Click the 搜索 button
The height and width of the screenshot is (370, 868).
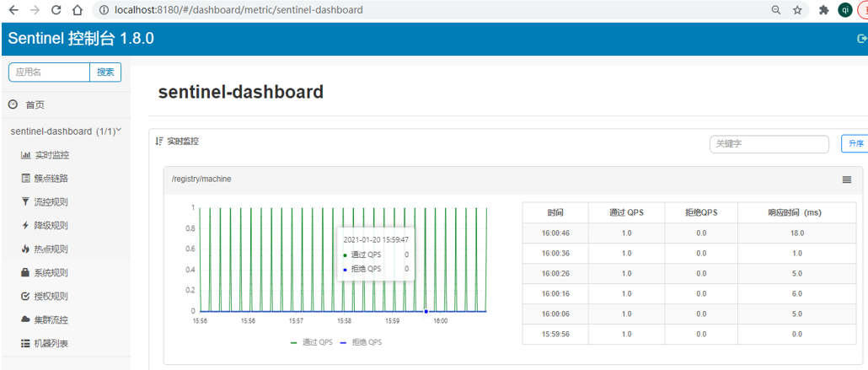tap(105, 72)
